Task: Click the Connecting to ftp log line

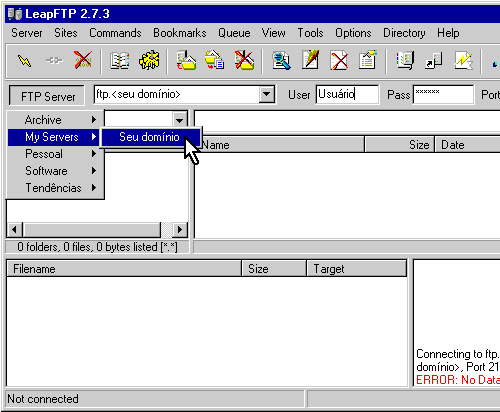Action: [458, 354]
